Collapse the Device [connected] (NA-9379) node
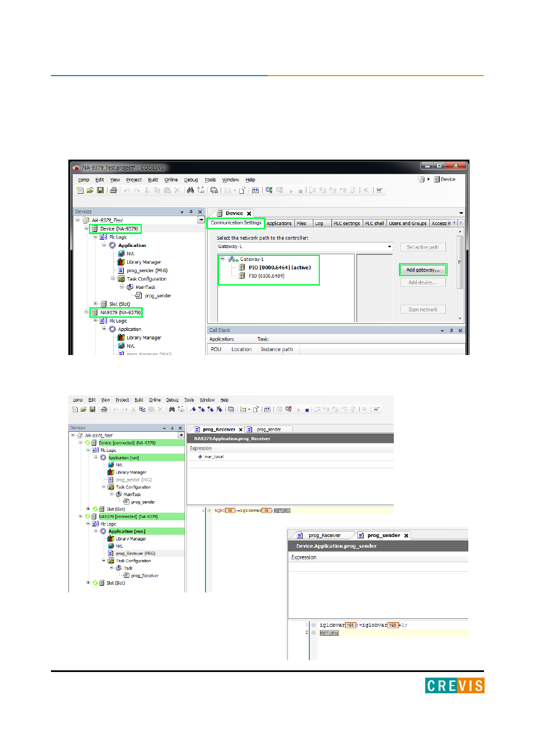Image resolution: width=535 pixels, height=756 pixels. 80,443
